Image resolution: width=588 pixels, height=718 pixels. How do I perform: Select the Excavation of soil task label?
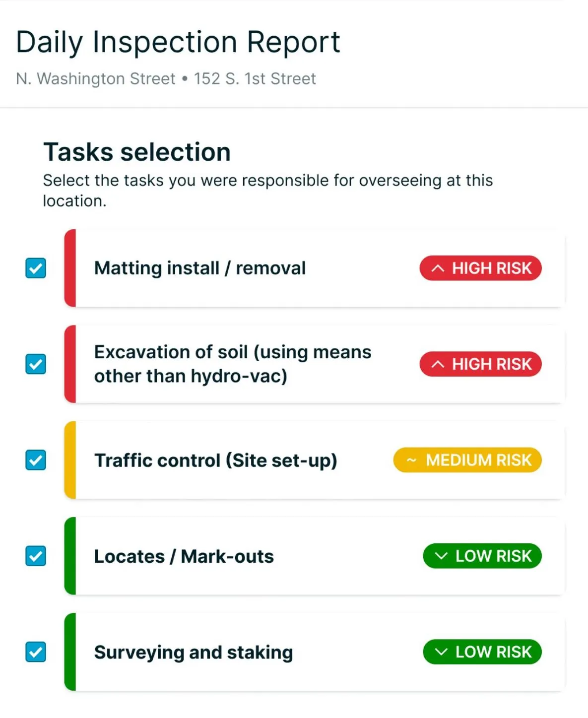pos(233,364)
